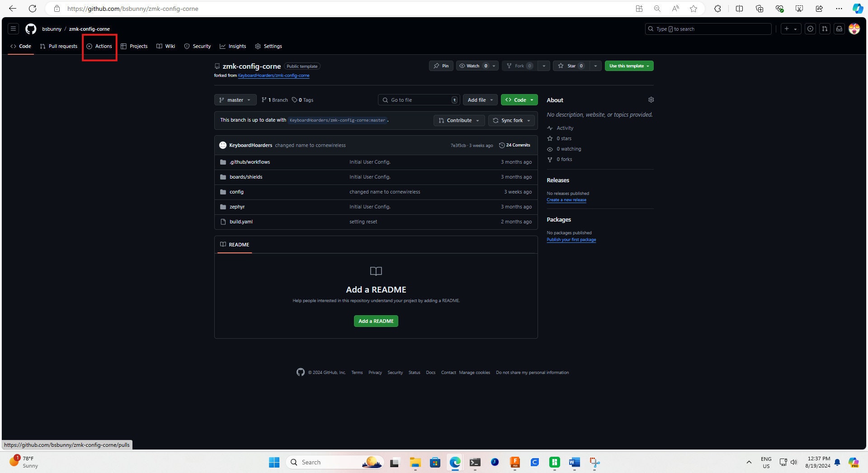The image size is (868, 473).
Task: Click the browser address bar URL
Action: coord(132,9)
